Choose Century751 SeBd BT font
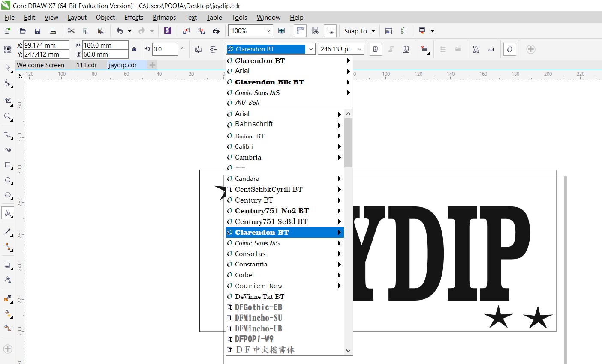The width and height of the screenshot is (602, 364). [x=285, y=221]
